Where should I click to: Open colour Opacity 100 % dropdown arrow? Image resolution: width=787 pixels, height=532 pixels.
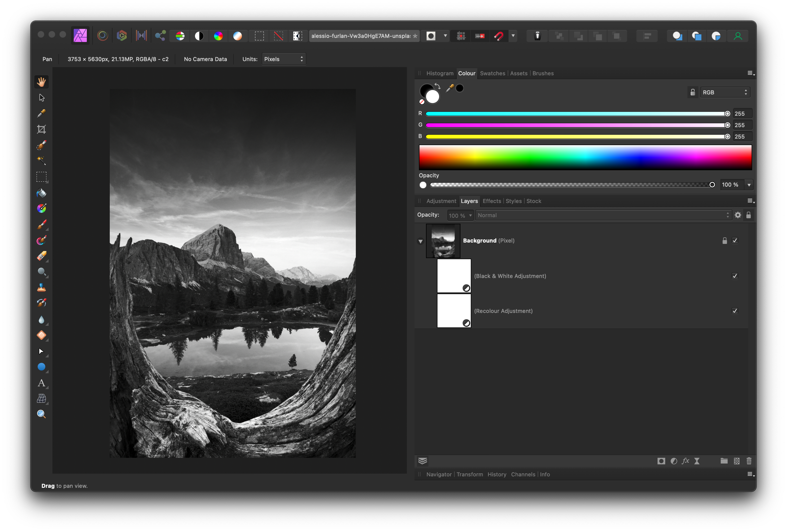pyautogui.click(x=749, y=185)
